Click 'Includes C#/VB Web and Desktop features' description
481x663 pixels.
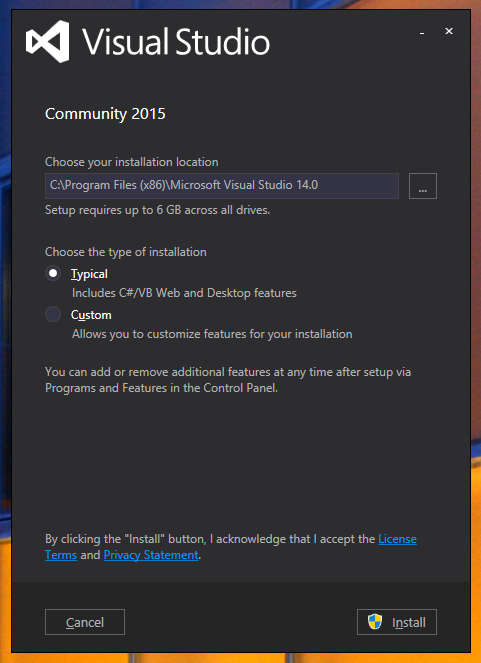(184, 293)
